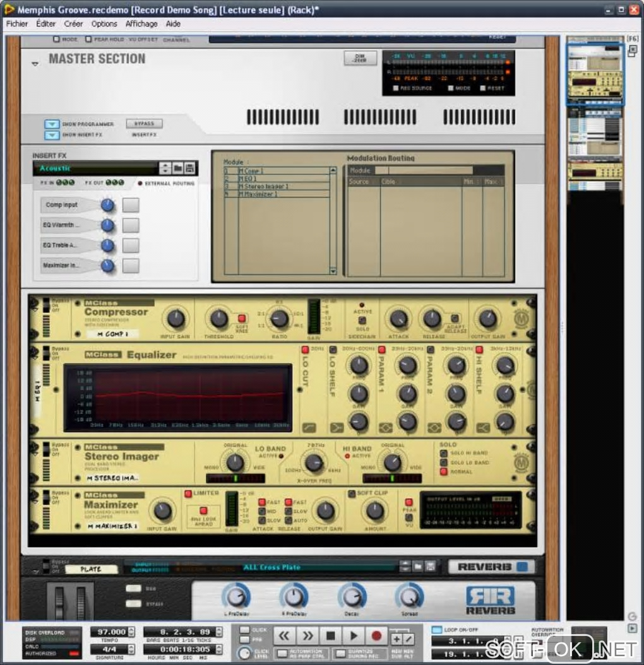
Task: Click the EQ Warmth square button
Action: pos(131,225)
